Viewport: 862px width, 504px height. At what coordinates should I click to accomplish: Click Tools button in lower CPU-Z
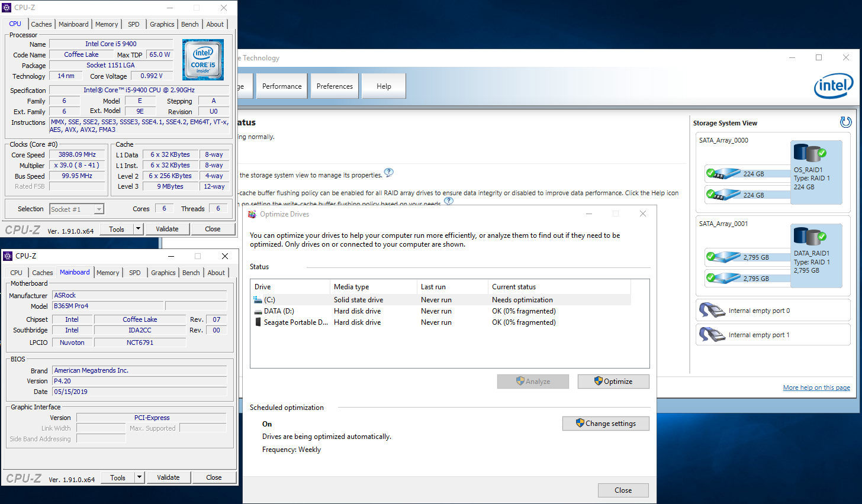click(x=118, y=477)
